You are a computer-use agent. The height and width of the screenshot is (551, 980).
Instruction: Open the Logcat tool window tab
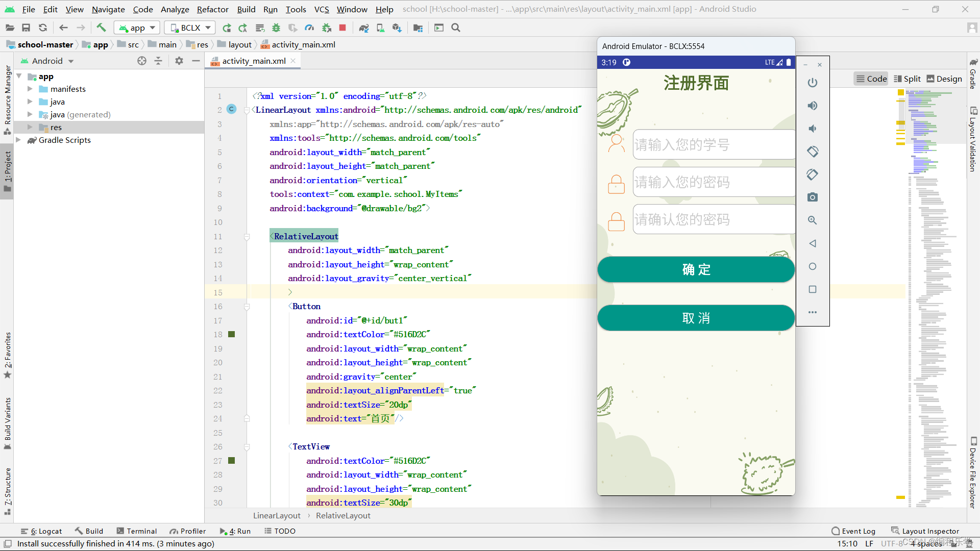41,531
